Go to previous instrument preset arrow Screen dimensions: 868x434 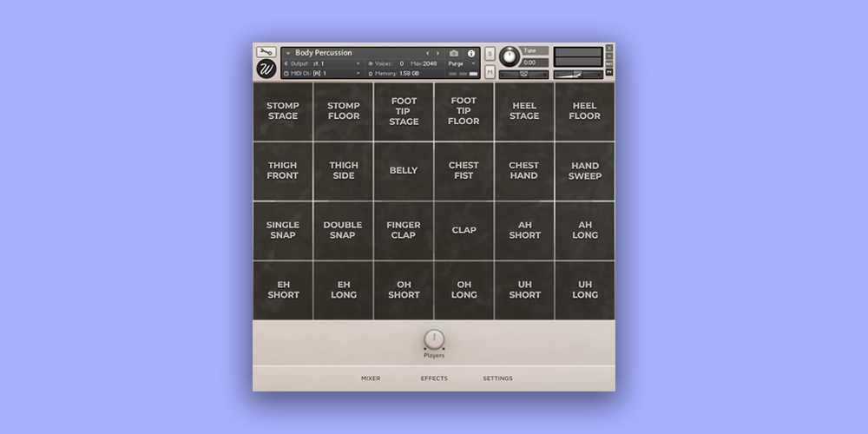pyautogui.click(x=427, y=53)
